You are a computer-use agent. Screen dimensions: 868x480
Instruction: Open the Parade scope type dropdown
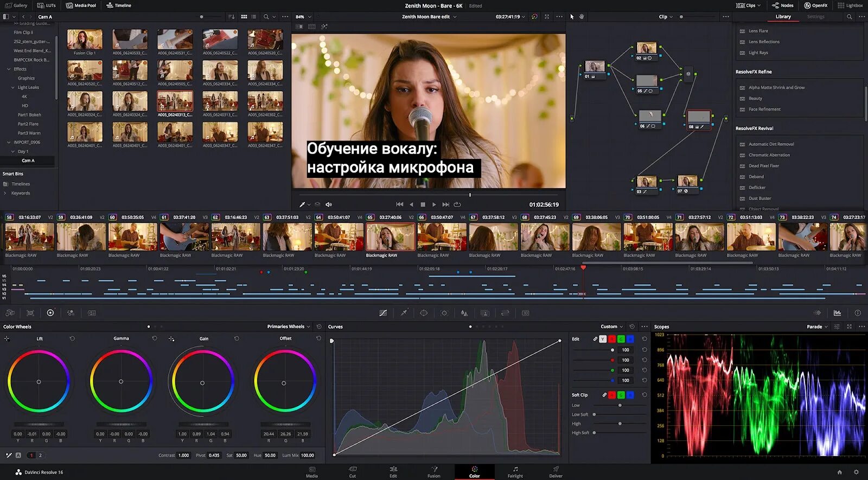coord(817,327)
